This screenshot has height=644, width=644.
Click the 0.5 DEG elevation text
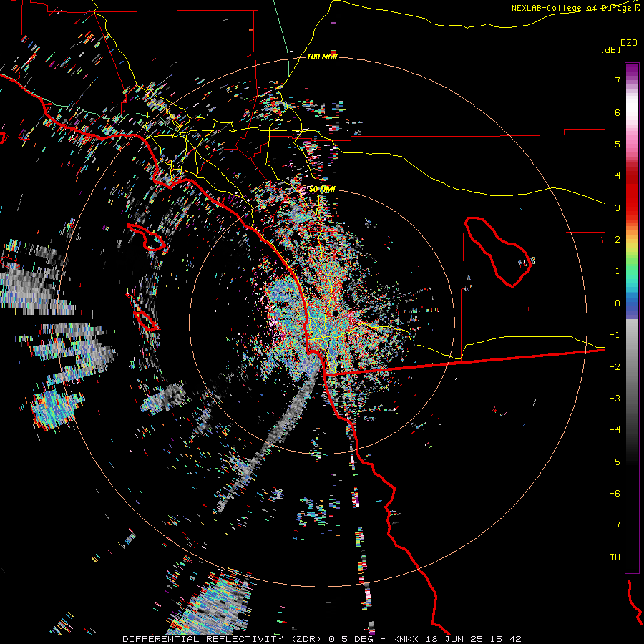(351, 639)
